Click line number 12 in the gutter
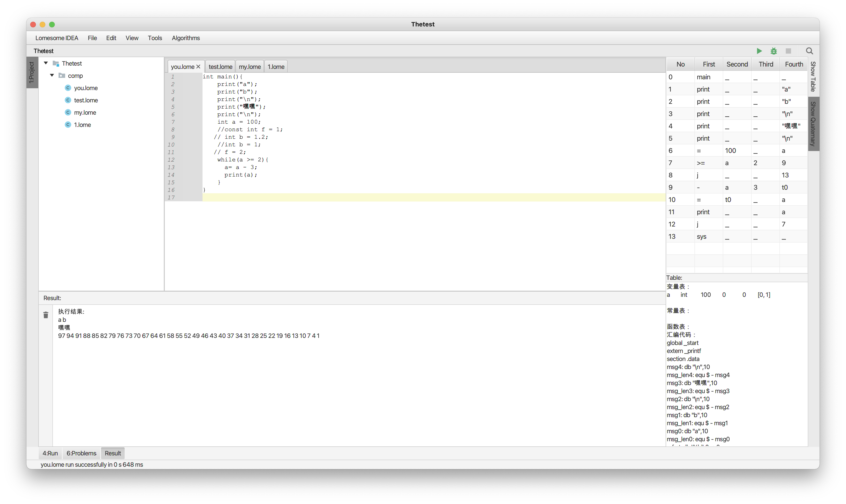This screenshot has height=504, width=846. (171, 160)
